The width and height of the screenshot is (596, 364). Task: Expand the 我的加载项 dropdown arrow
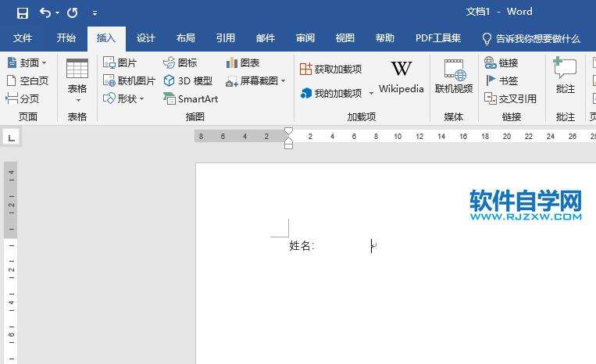coord(371,94)
